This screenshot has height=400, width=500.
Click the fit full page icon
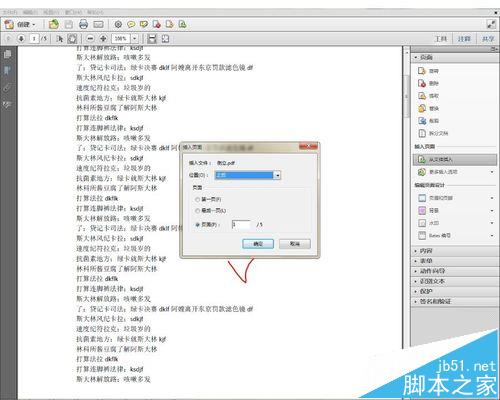tap(165, 39)
